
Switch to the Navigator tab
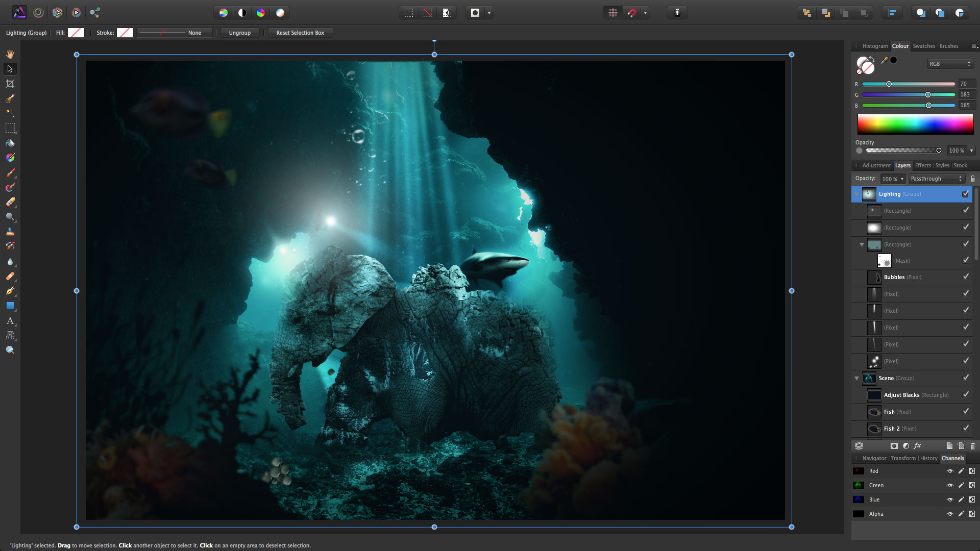tap(874, 458)
